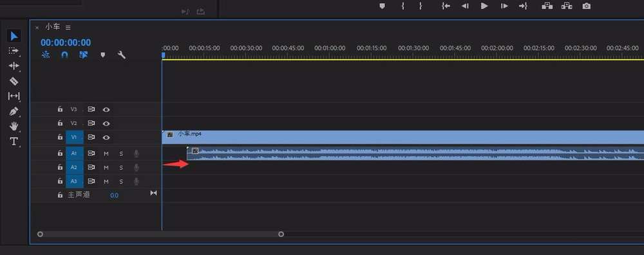Viewport: 644px width, 255px height.
Task: Click the timeline playhead marker
Action: 163,55
